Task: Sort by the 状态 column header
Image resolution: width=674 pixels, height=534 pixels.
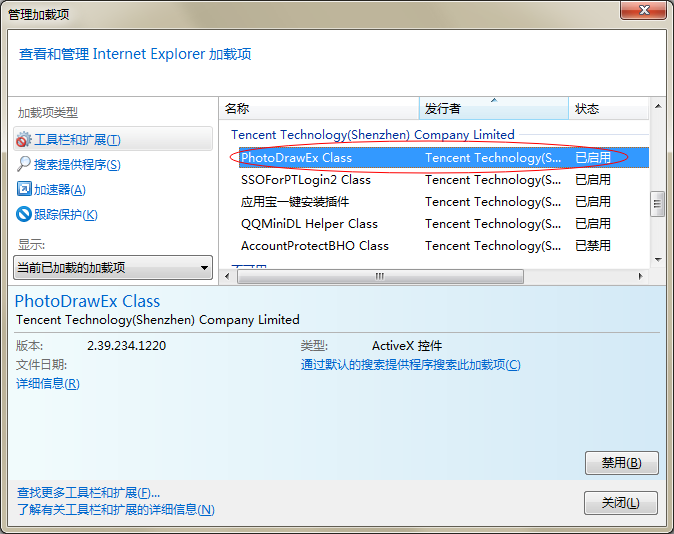Action: (x=608, y=109)
